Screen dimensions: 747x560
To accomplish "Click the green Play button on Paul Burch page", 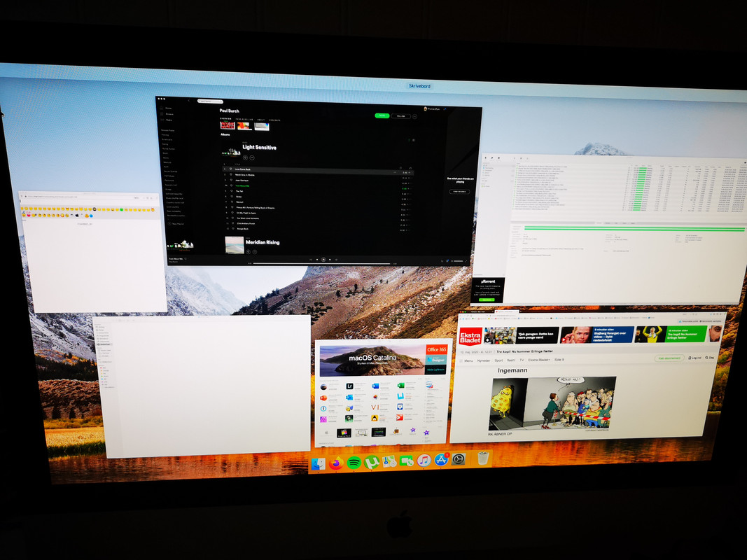I will click(x=382, y=115).
